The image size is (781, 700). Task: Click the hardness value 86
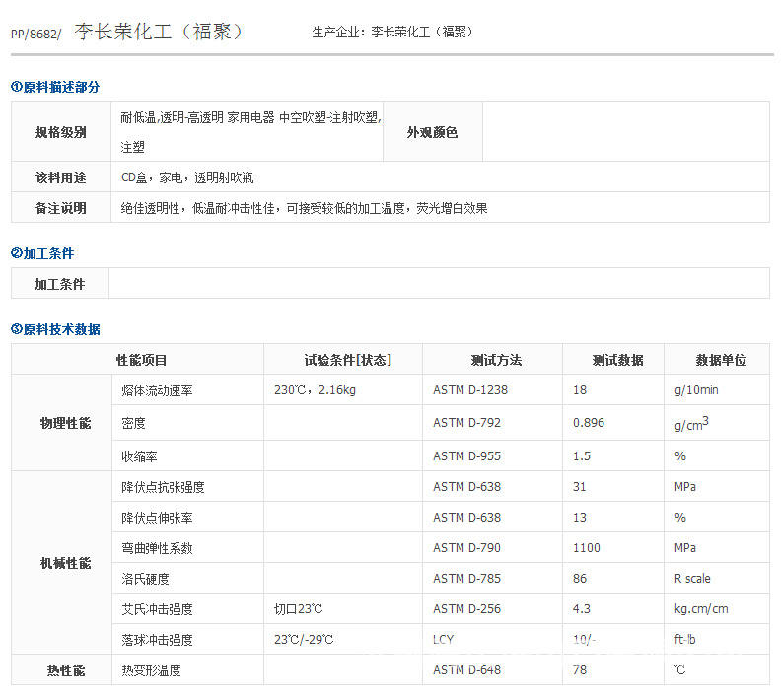580,579
